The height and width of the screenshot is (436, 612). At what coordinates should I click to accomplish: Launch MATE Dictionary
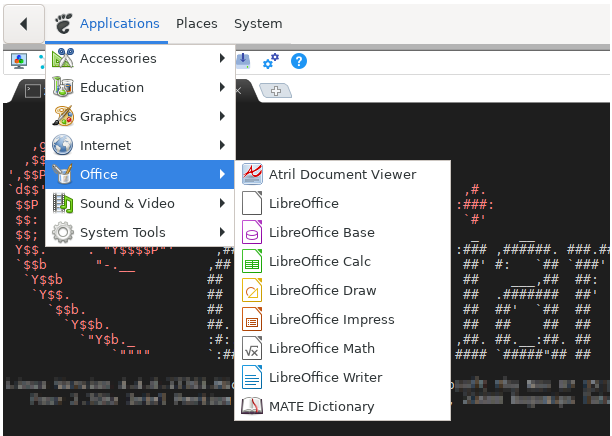coord(342,406)
